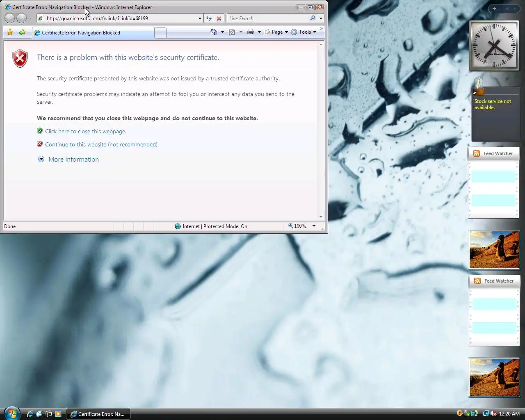Viewport: 525px width, 420px height.
Task: Click the sidebar Clock gadget
Action: (x=494, y=46)
